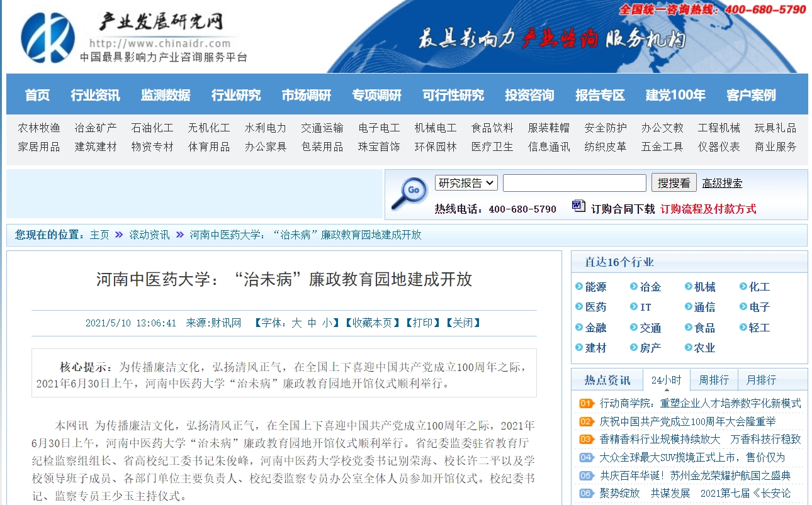Click the bullet icon beside 金融

(x=579, y=328)
